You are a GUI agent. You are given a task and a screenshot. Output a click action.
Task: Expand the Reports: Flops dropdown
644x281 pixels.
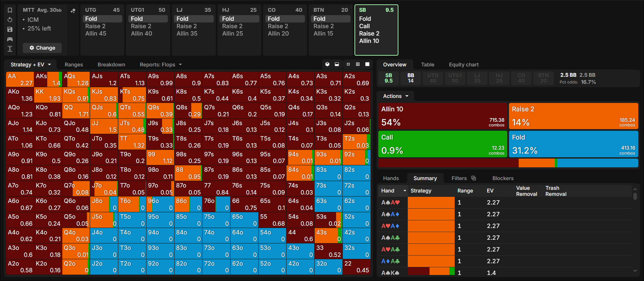(x=161, y=64)
